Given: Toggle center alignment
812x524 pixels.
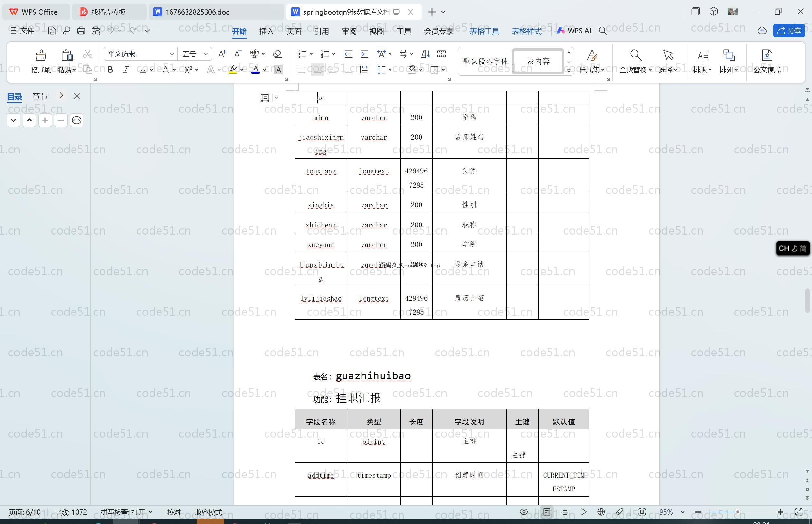Looking at the screenshot, I should click(317, 70).
